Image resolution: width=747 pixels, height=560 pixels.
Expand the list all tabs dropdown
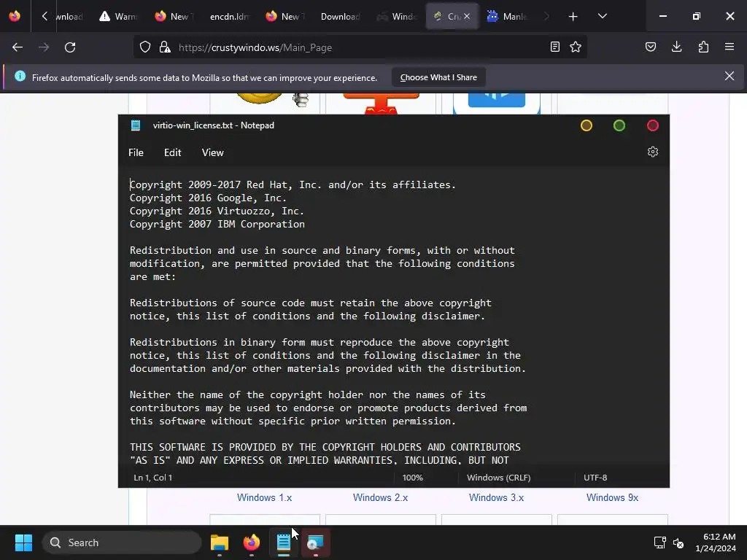coord(602,16)
